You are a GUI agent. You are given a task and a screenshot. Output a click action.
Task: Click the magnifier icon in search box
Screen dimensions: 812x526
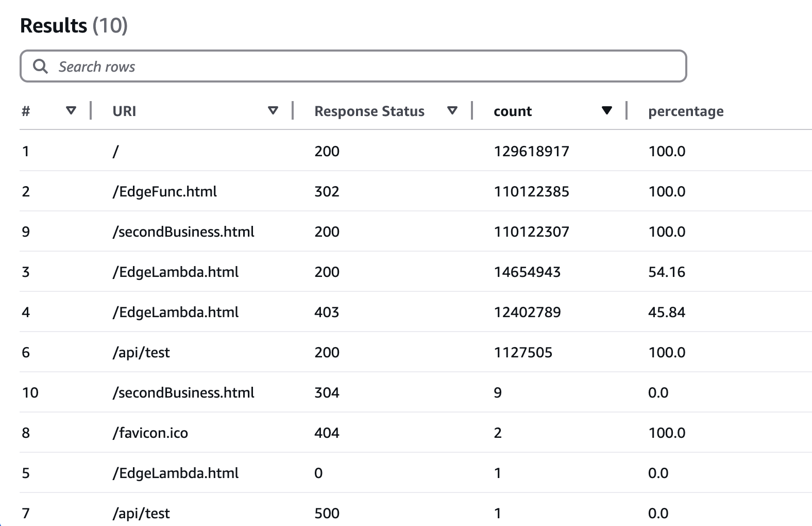pyautogui.click(x=40, y=67)
